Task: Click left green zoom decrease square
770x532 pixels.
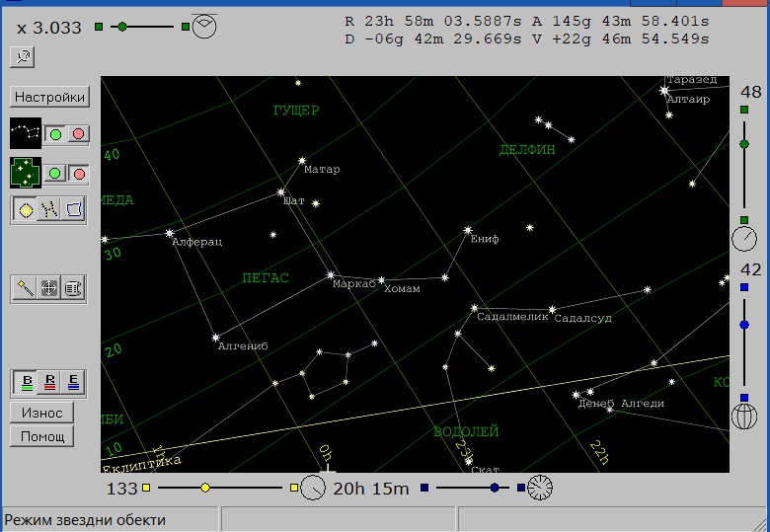Action: coord(99,27)
